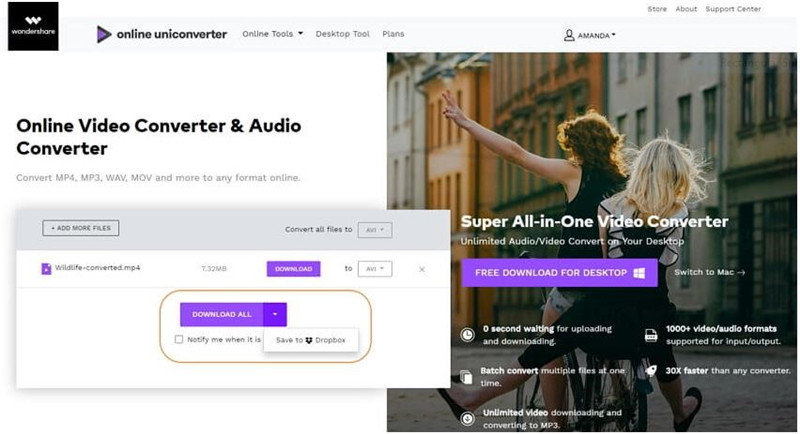The width and height of the screenshot is (800, 434).
Task: Click the online uniconverter play logo
Action: point(104,34)
